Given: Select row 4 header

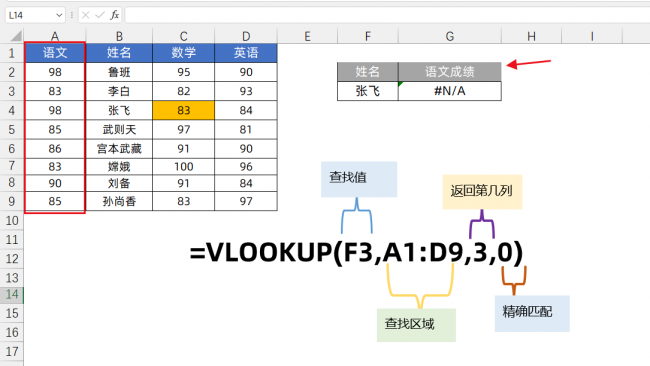Looking at the screenshot, I should pos(12,110).
